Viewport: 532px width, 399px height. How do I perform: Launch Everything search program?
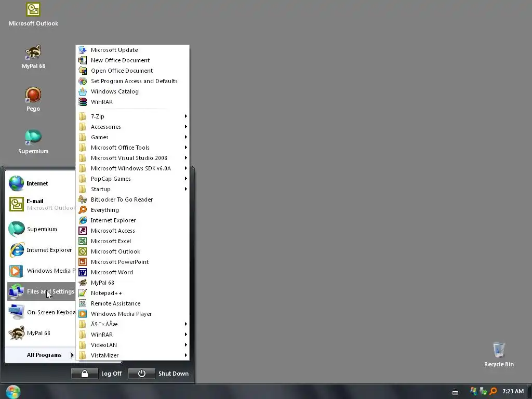pyautogui.click(x=132, y=210)
